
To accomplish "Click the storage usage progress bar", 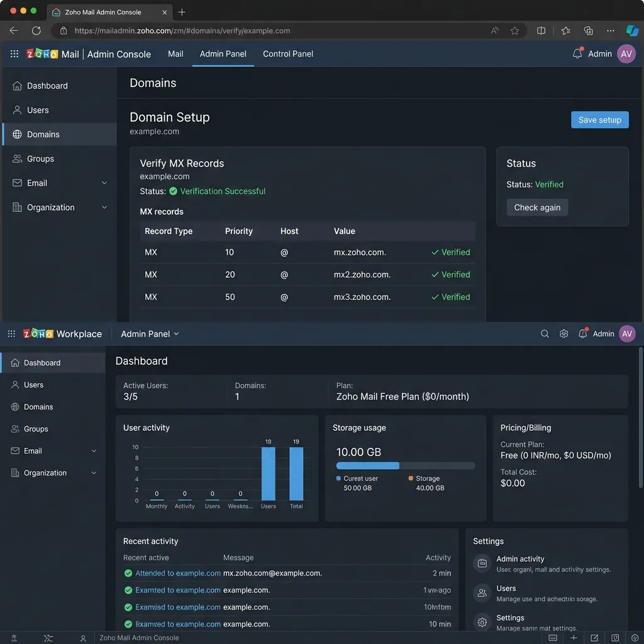I will pyautogui.click(x=406, y=466).
